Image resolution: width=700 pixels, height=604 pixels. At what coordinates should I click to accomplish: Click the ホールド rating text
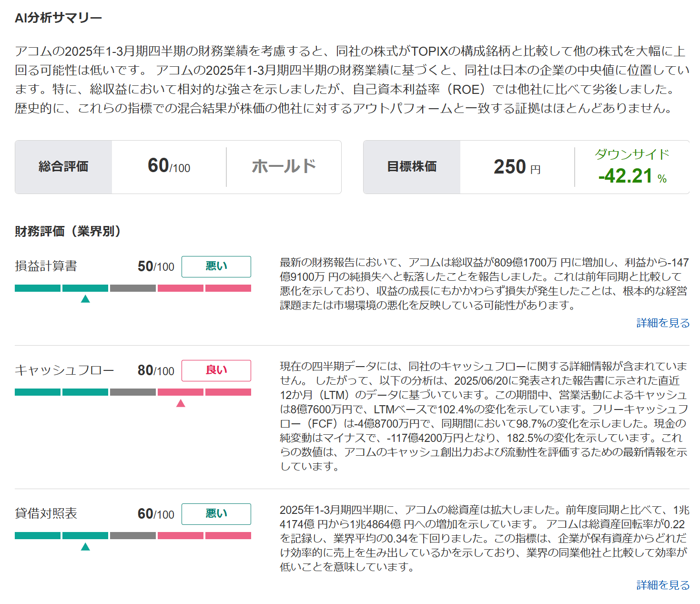284,166
